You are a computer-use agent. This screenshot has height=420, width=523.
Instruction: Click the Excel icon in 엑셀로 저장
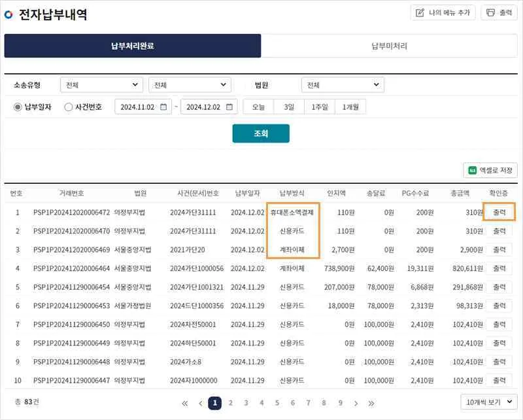[472, 170]
